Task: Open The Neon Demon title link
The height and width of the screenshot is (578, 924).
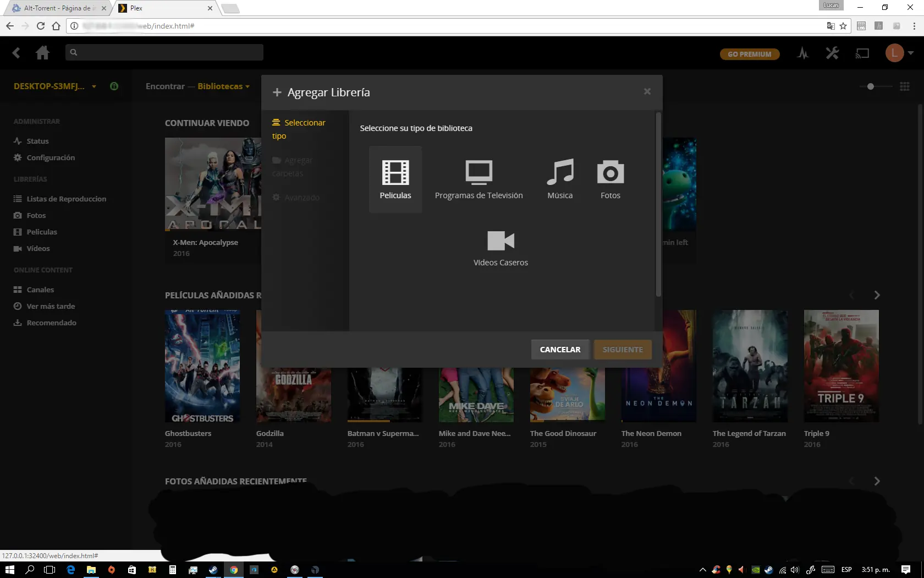Action: point(651,433)
